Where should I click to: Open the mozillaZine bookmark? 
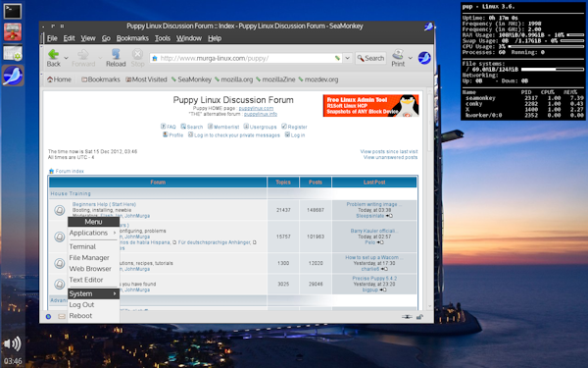275,79
